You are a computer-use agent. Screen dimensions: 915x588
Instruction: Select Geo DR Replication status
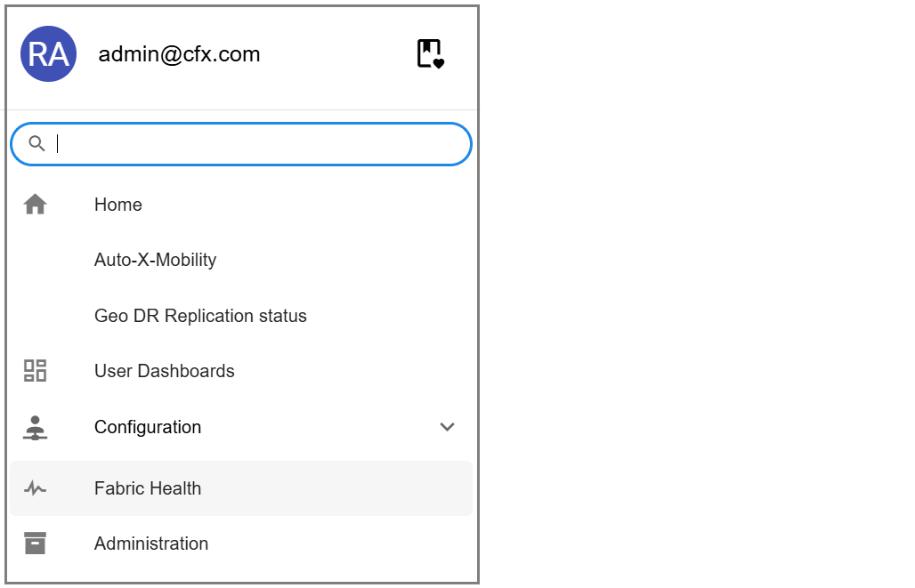pyautogui.click(x=200, y=316)
